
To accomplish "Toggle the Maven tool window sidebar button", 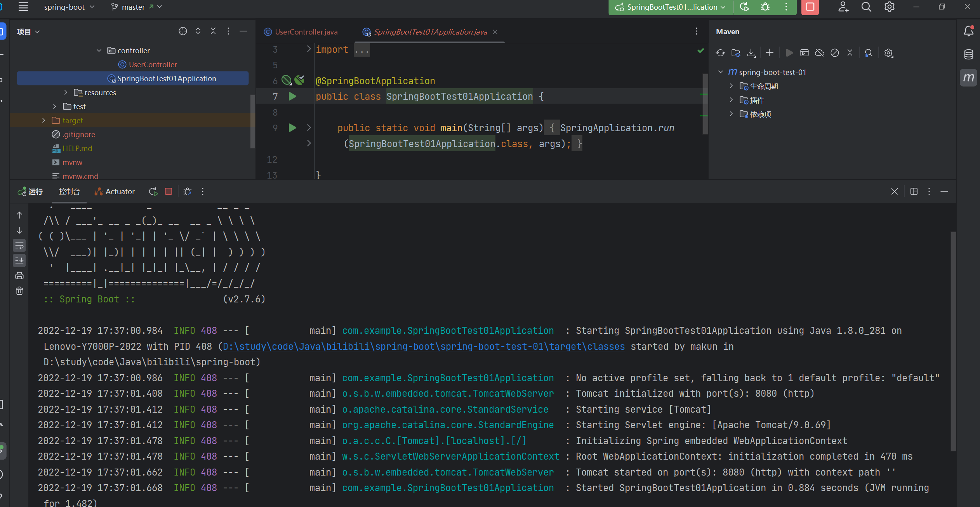I will [969, 78].
